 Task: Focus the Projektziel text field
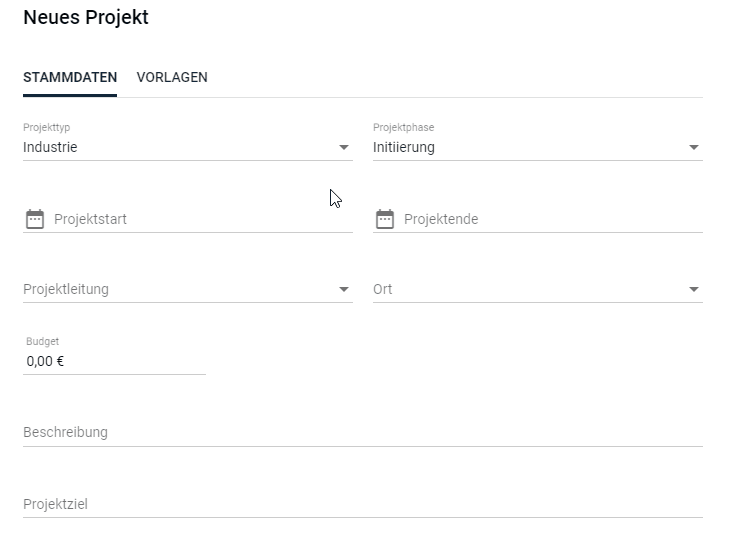click(363, 504)
